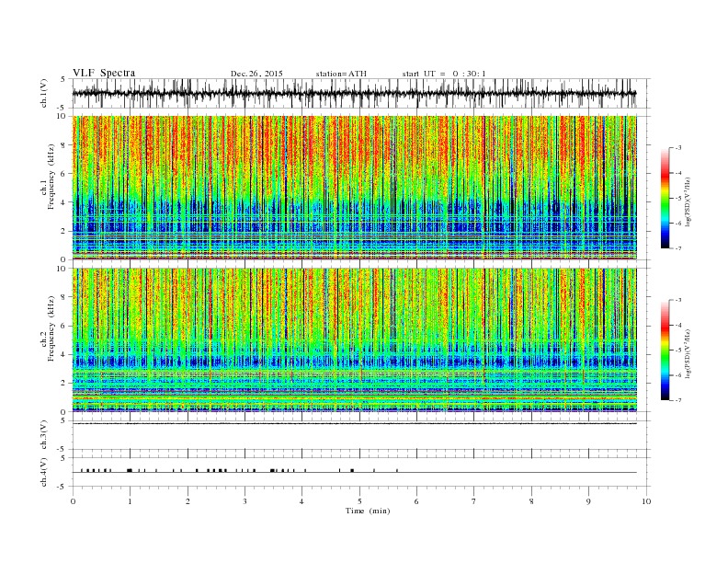This screenshot has height=563, width=728.
Task: Click the "10" tick label on the time axis
Action: pyautogui.click(x=646, y=501)
